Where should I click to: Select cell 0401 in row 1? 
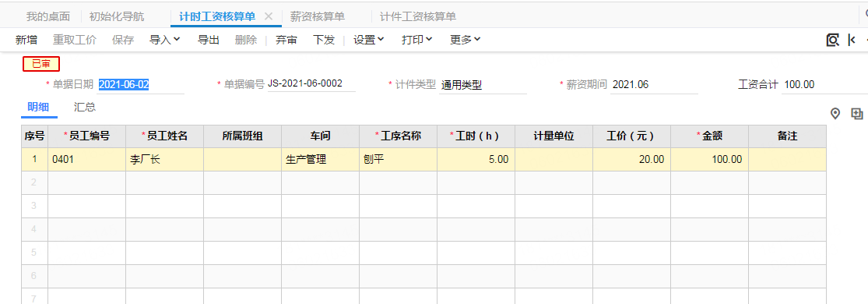click(87, 159)
